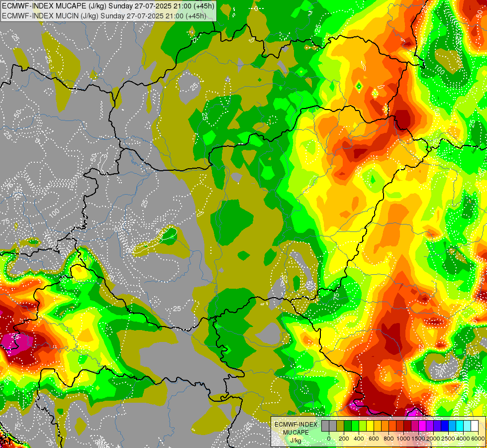Click the legend's 200 scale value

click(x=344, y=439)
